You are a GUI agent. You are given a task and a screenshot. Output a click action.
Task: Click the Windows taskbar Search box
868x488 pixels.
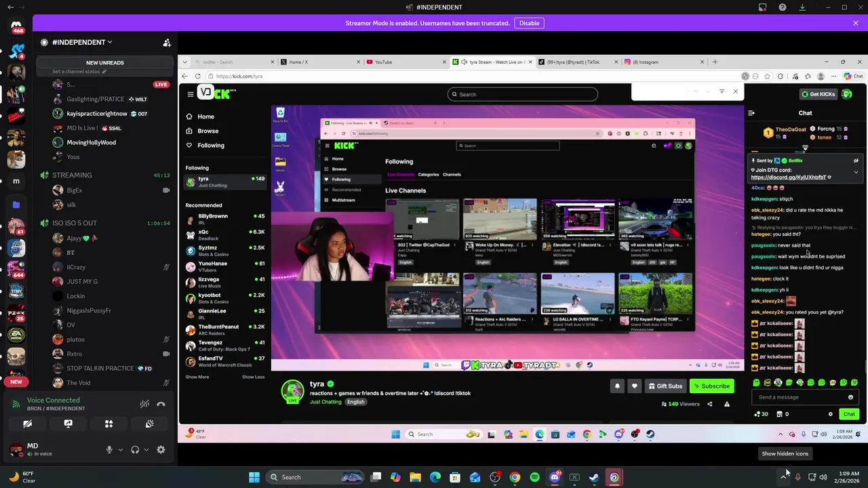[x=316, y=477]
